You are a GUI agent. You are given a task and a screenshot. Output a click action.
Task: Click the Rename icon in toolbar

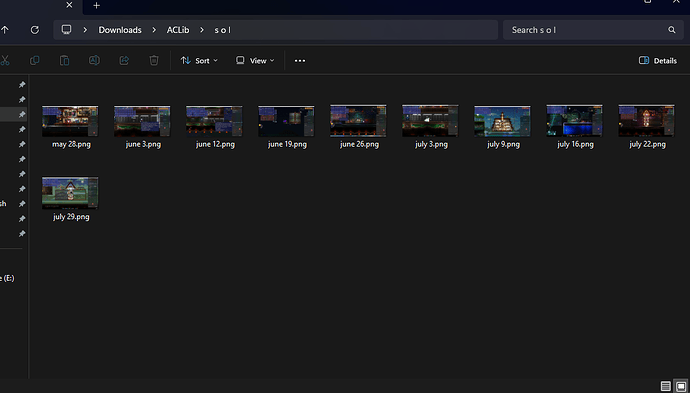[94, 60]
